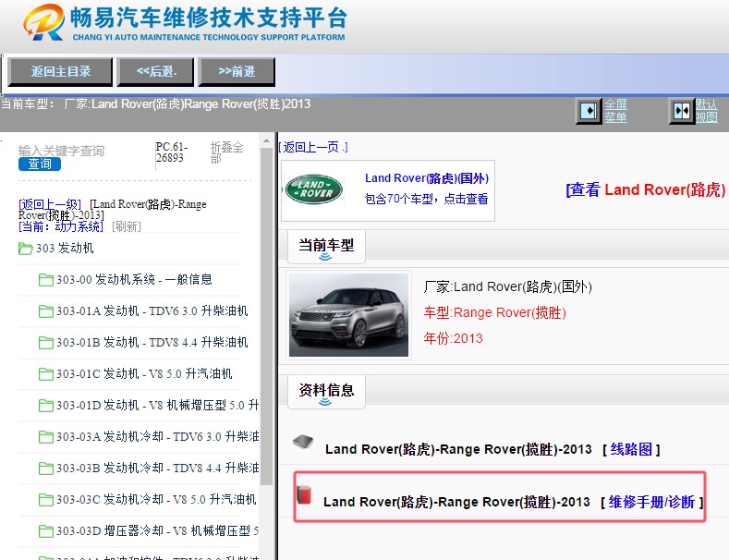
Task: Select the 当前车型 tab
Action: point(326,247)
